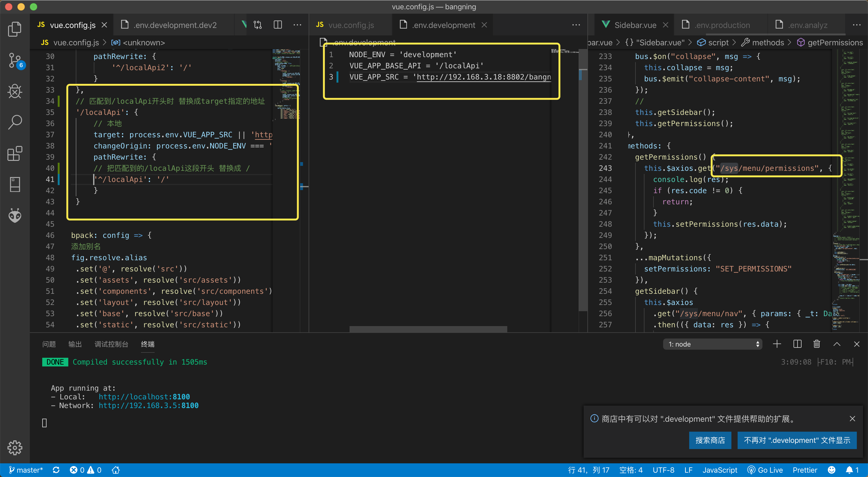Viewport: 868px width, 477px height.
Task: Close the .env.development tab
Action: tap(484, 25)
